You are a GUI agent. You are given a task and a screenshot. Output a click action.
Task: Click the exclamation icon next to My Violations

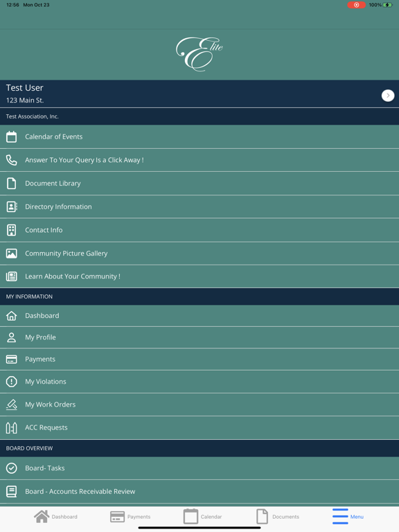[x=12, y=382]
